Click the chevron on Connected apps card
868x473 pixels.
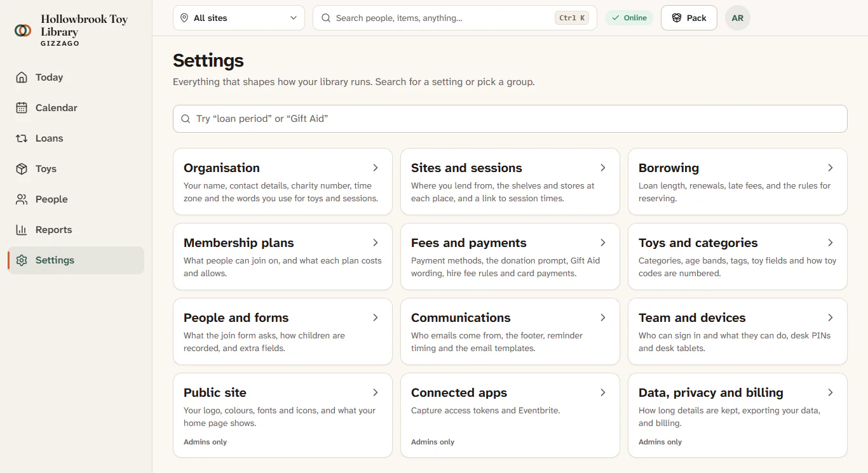tap(603, 392)
